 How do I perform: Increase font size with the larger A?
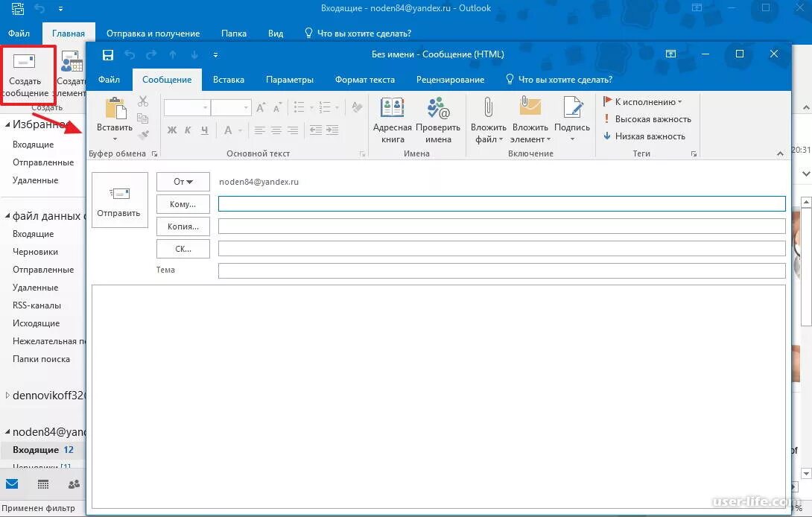click(x=261, y=108)
